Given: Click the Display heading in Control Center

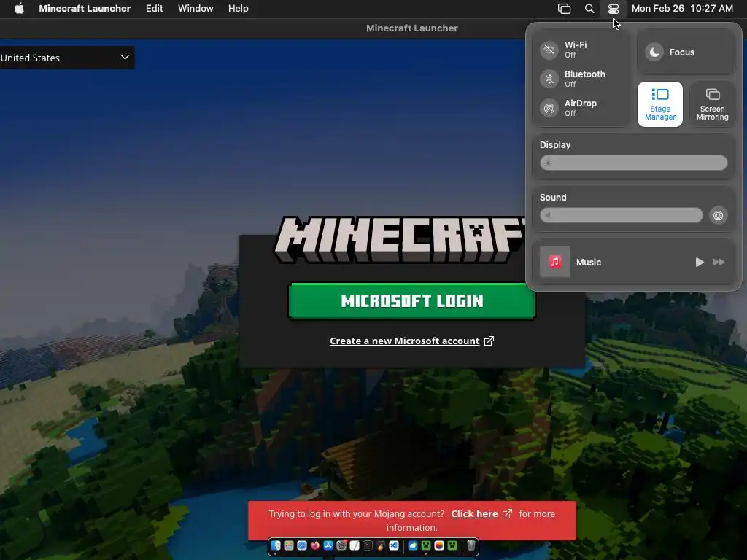Looking at the screenshot, I should 555,145.
